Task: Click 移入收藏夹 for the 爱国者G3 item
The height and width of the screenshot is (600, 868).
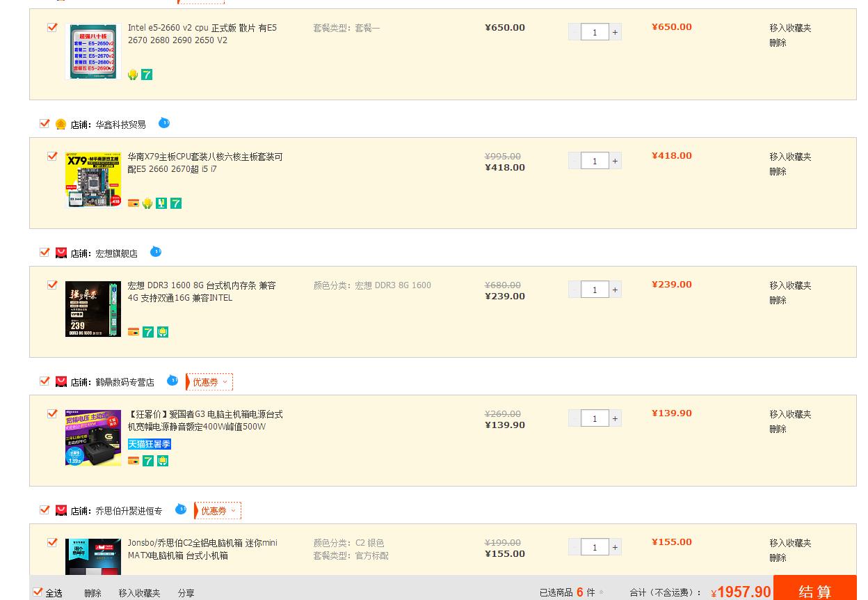Action: [x=790, y=414]
